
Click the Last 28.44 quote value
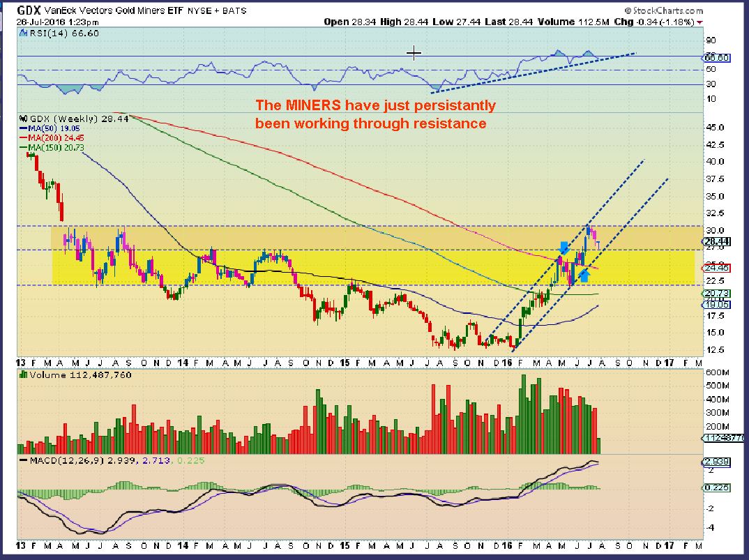[x=508, y=22]
